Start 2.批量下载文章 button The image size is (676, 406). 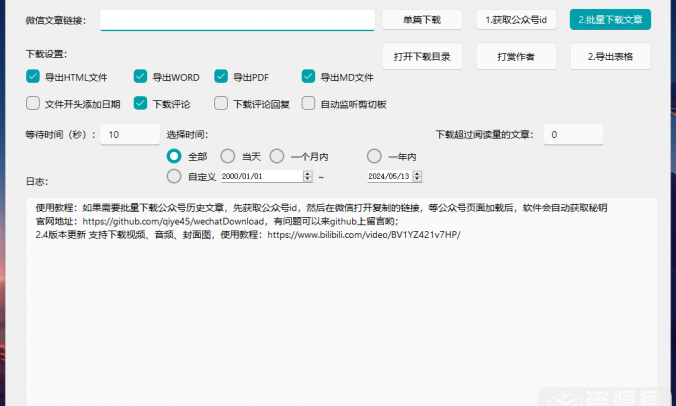610,20
